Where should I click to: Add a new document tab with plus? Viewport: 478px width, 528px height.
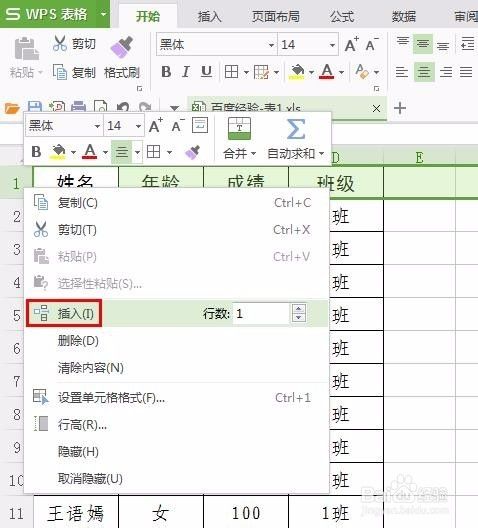400,108
